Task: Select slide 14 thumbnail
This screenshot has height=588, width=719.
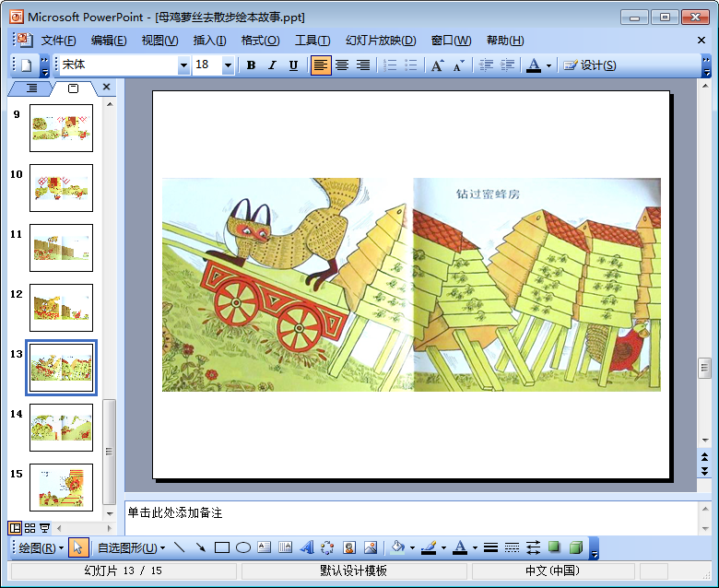Action: [61, 428]
